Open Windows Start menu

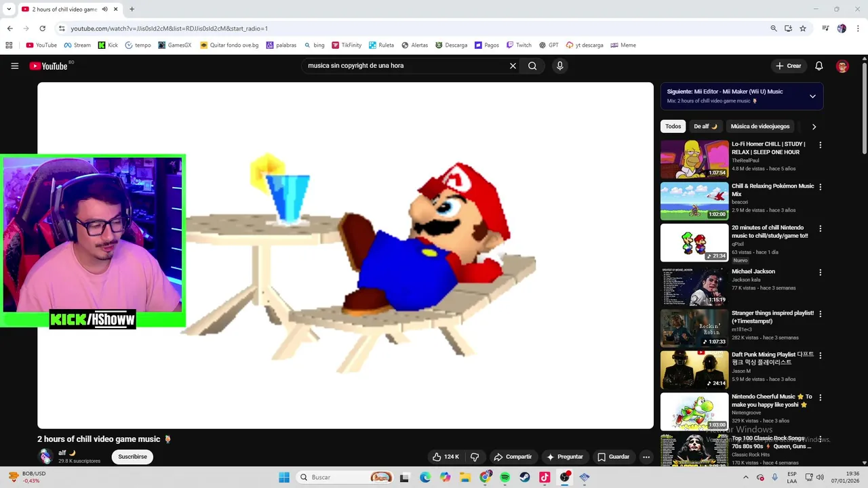coord(284,477)
